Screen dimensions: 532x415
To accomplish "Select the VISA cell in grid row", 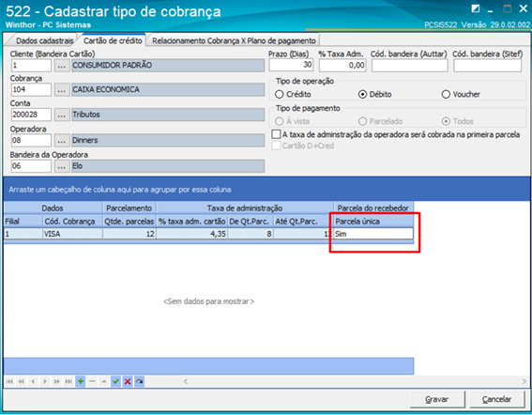I will tap(72, 234).
